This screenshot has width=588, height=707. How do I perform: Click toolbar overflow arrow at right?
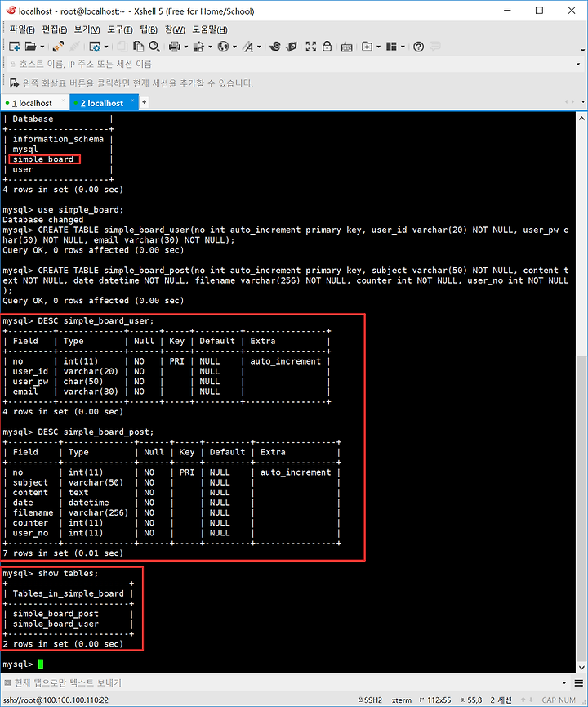(582, 50)
